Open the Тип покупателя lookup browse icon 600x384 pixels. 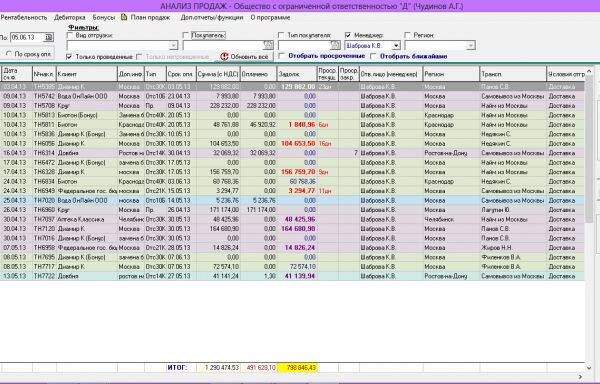[335, 45]
